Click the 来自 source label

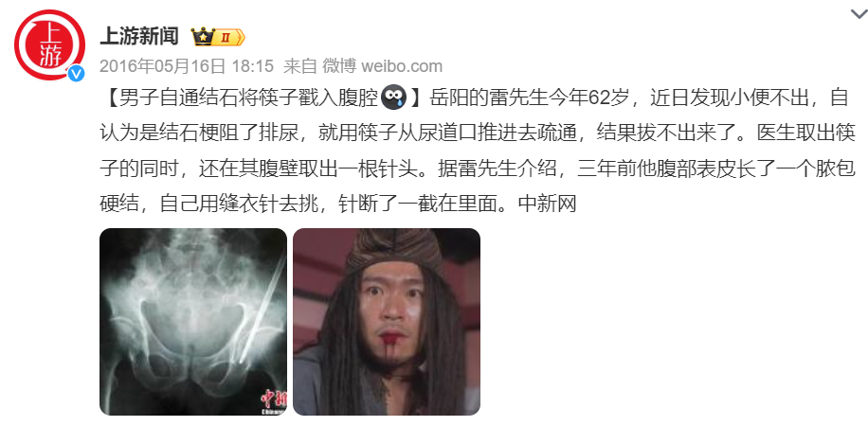click(300, 66)
